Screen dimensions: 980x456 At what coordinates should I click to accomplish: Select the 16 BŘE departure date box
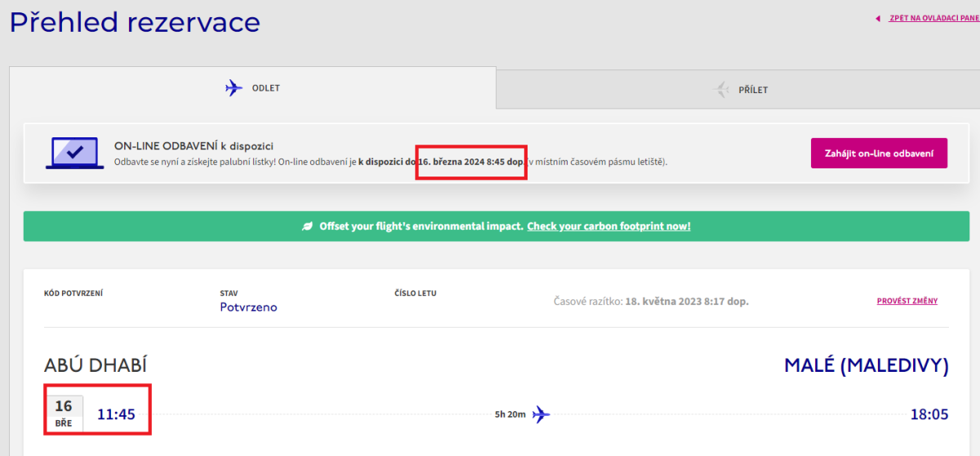point(64,414)
